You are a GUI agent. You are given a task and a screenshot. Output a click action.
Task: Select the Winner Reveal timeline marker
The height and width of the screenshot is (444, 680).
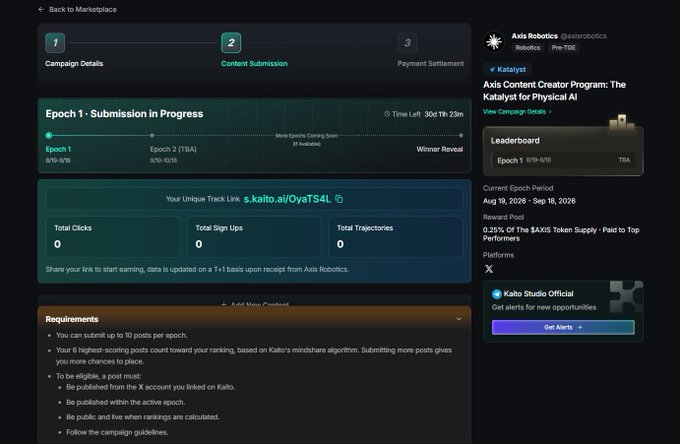tap(461, 136)
